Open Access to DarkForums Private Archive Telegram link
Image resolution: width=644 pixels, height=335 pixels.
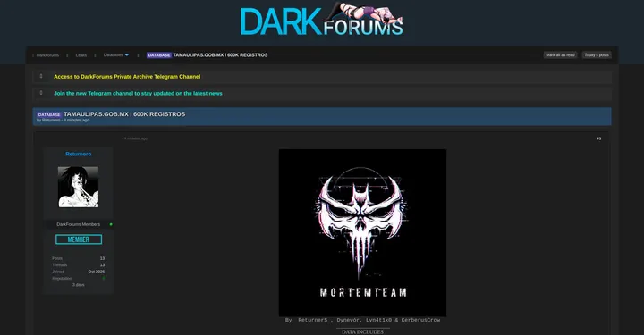[x=127, y=77]
